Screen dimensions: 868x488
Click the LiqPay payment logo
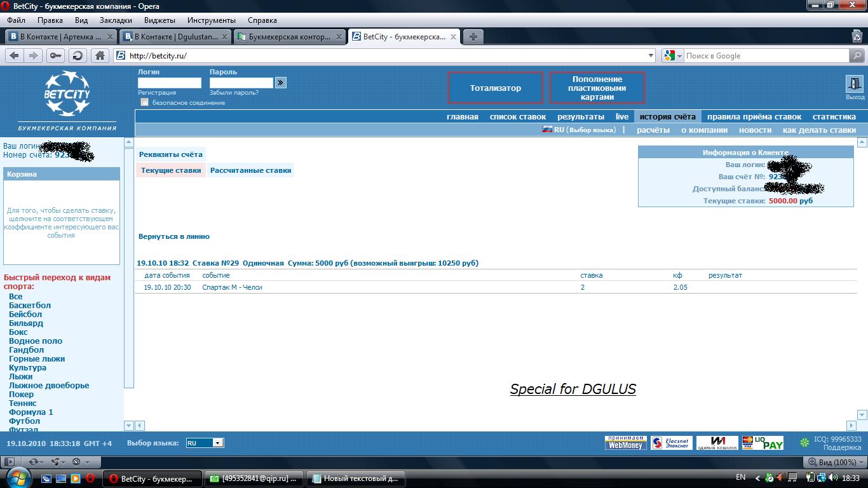[763, 443]
